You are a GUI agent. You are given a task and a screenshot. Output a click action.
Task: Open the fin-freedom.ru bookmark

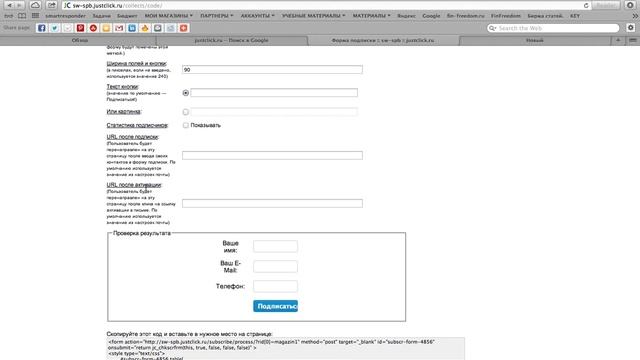(x=465, y=16)
